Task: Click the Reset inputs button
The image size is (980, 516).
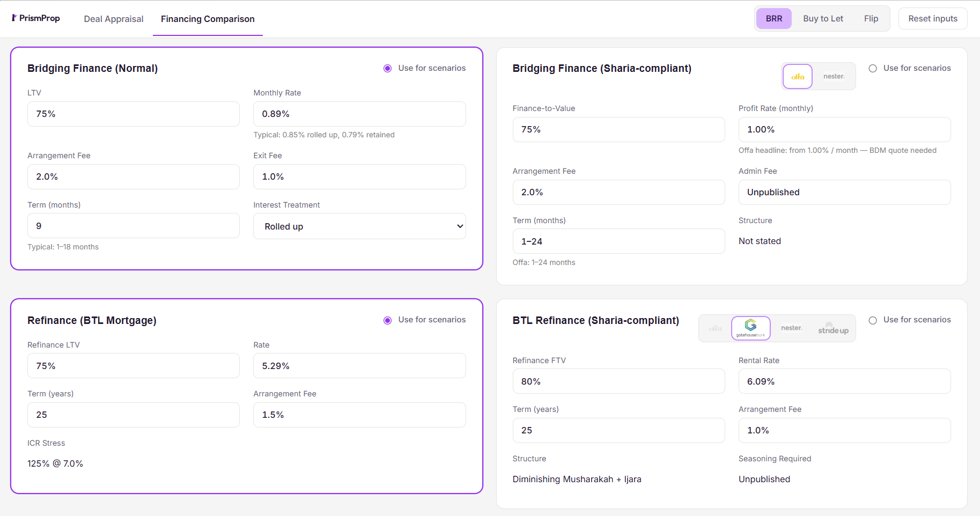Action: (933, 18)
